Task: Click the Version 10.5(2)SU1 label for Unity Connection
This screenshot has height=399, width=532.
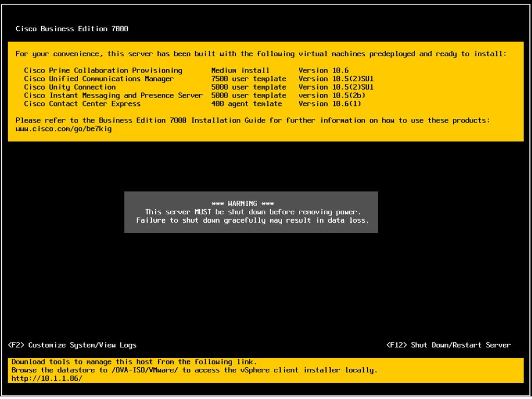Action: click(337, 87)
